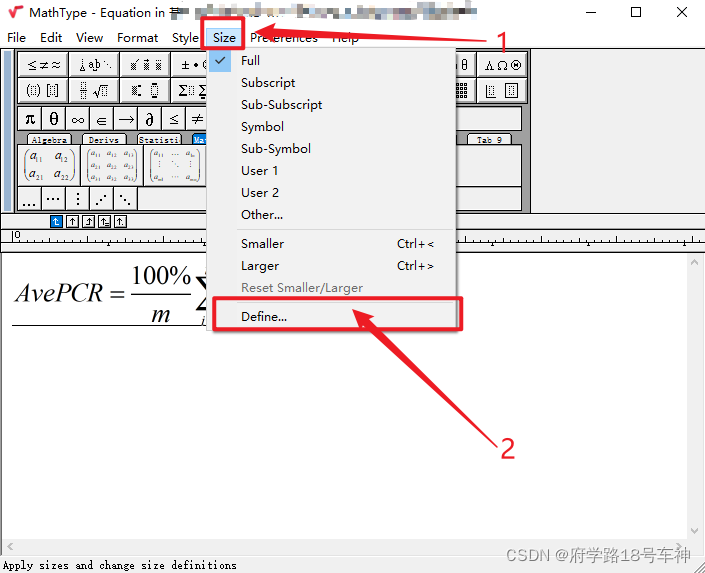Viewport: 705px width, 573px height.
Task: Switch to the Derivs tab
Action: [x=104, y=139]
